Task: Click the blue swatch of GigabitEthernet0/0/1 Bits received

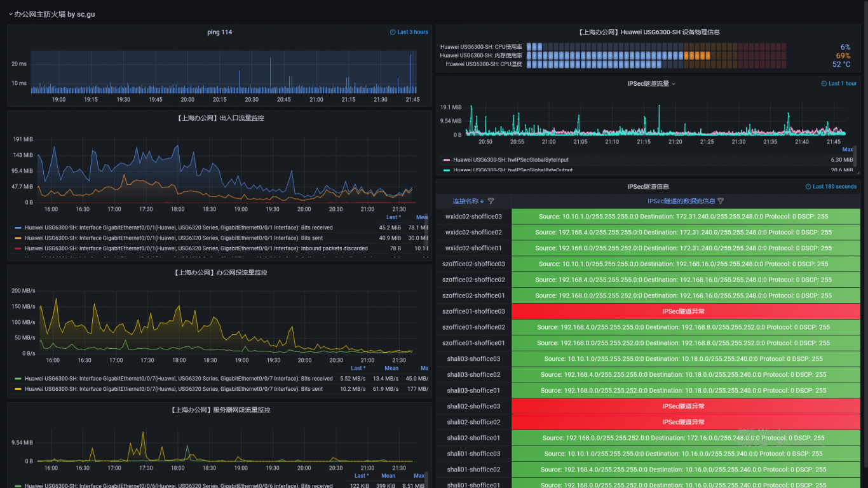Action: (x=18, y=227)
